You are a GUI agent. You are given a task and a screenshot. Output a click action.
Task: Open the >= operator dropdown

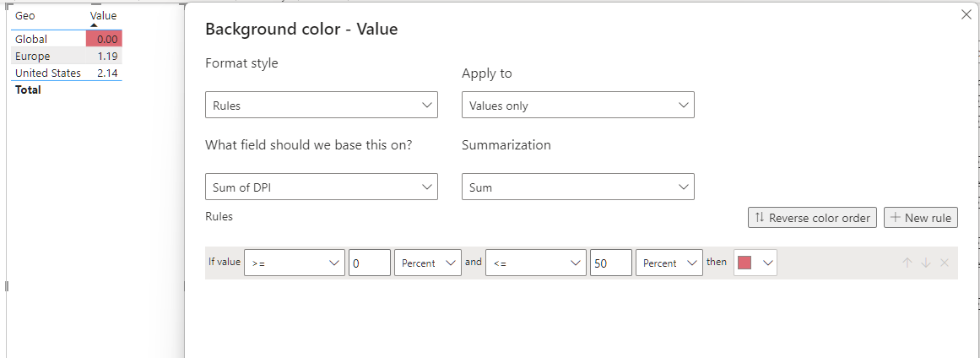[x=295, y=263]
